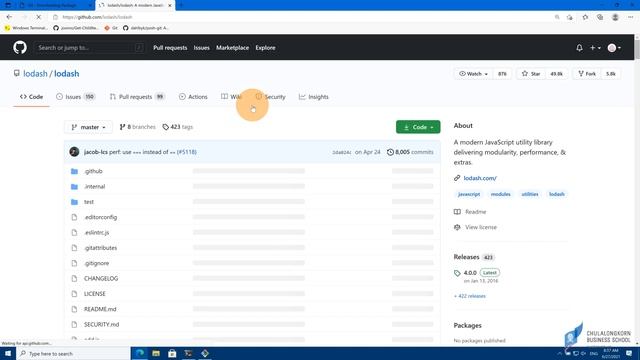Switch to the Code tab
The image size is (640, 360).
click(x=31, y=97)
